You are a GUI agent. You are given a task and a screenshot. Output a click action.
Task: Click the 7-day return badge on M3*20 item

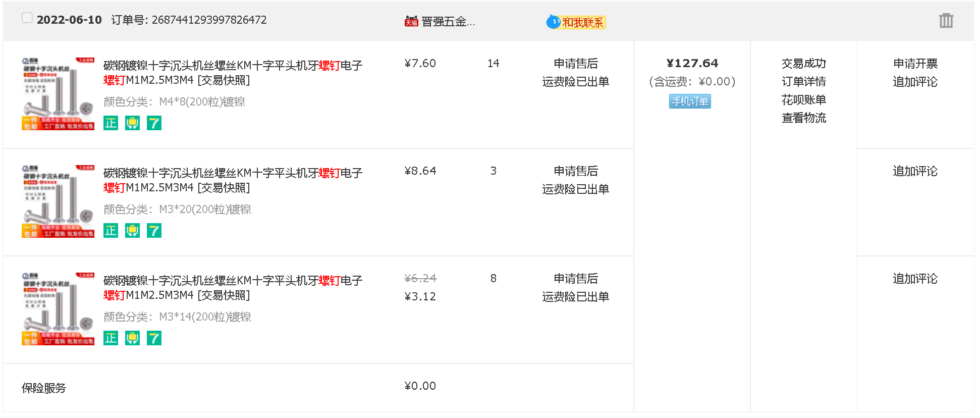coord(154,231)
